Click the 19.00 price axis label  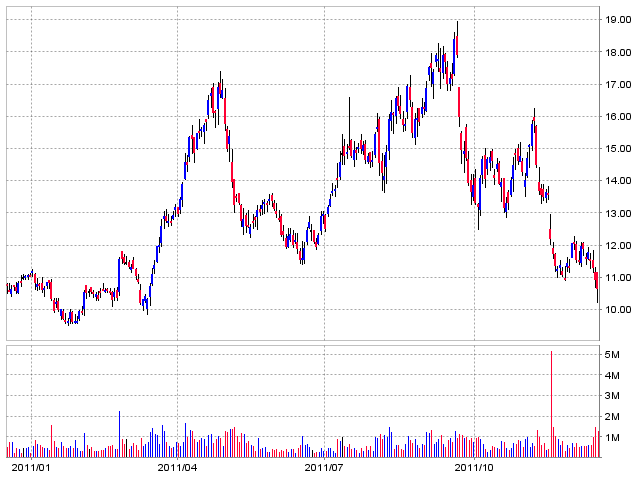click(618, 20)
